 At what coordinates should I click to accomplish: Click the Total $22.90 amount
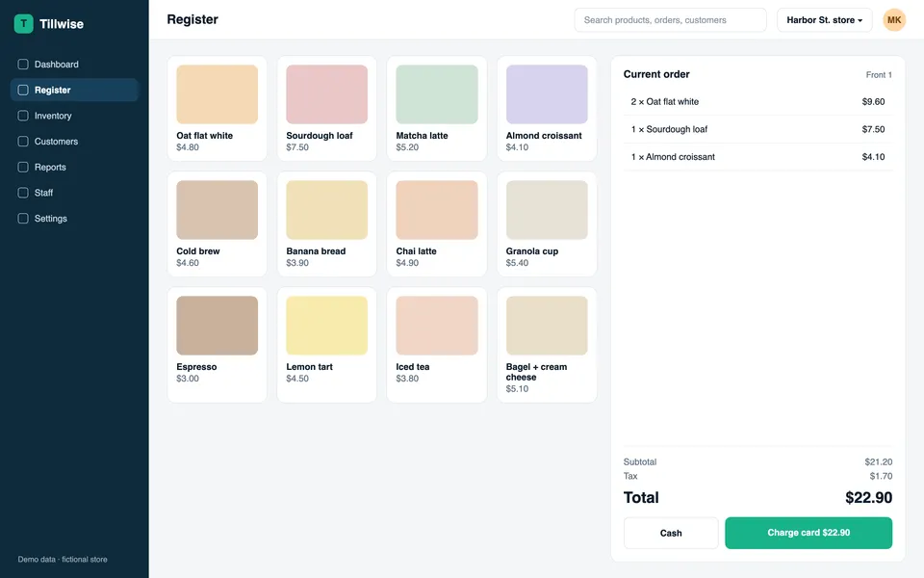(868, 498)
